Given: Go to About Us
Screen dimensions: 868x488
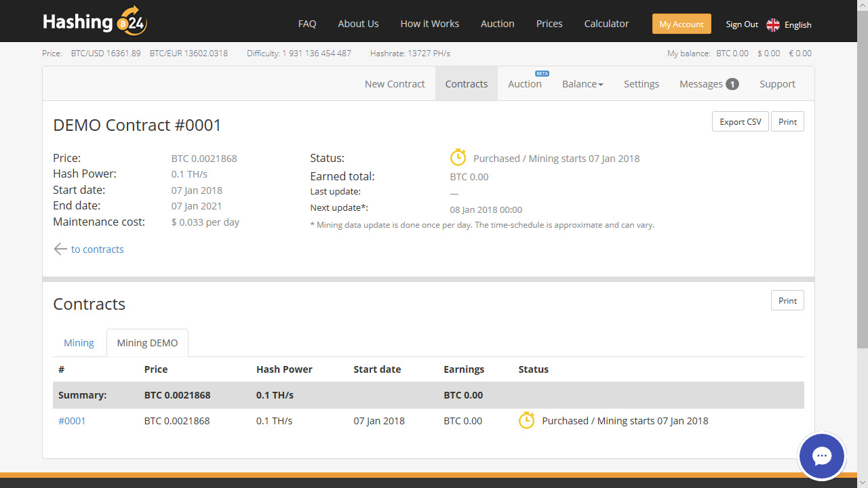Looking at the screenshot, I should (x=358, y=24).
